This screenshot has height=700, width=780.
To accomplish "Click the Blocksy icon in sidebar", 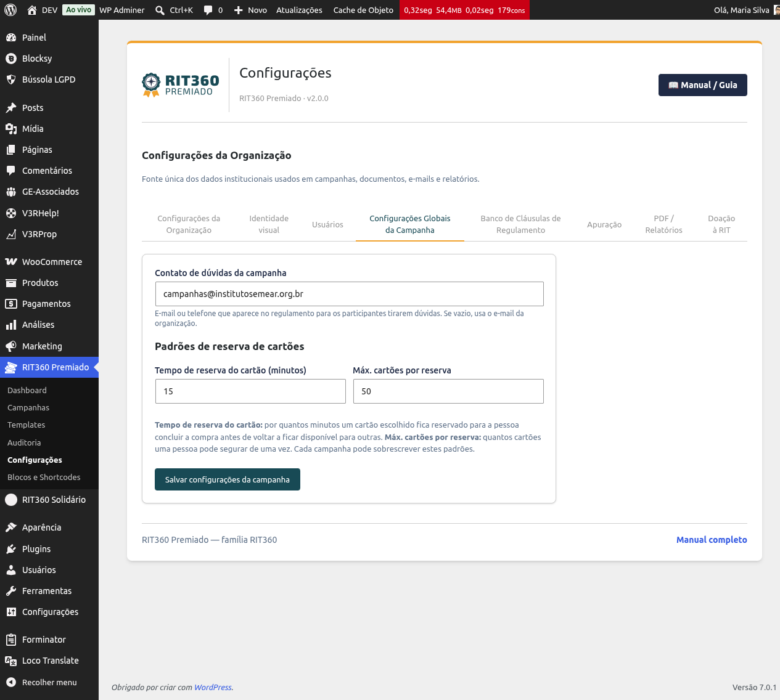I will click(x=11, y=59).
